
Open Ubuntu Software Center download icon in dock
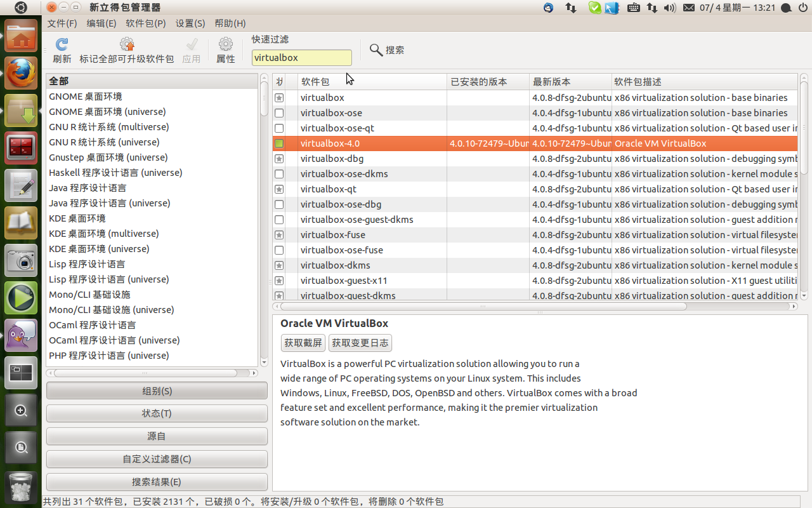click(x=21, y=111)
